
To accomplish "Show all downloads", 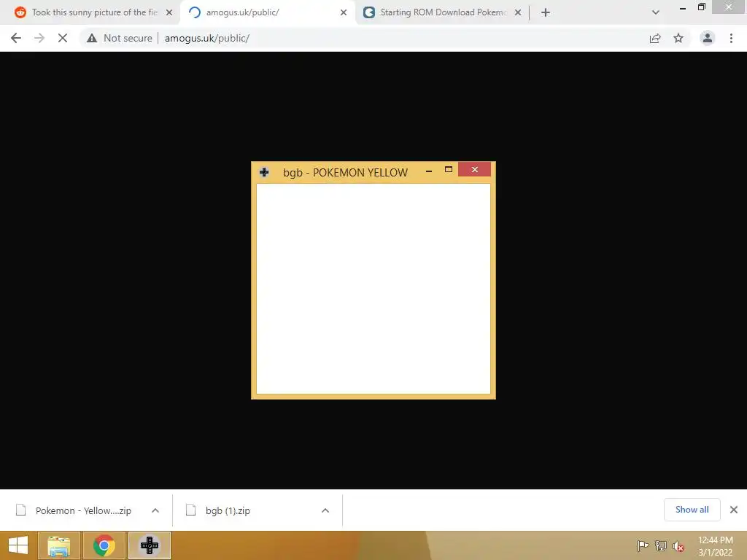I will 692,510.
